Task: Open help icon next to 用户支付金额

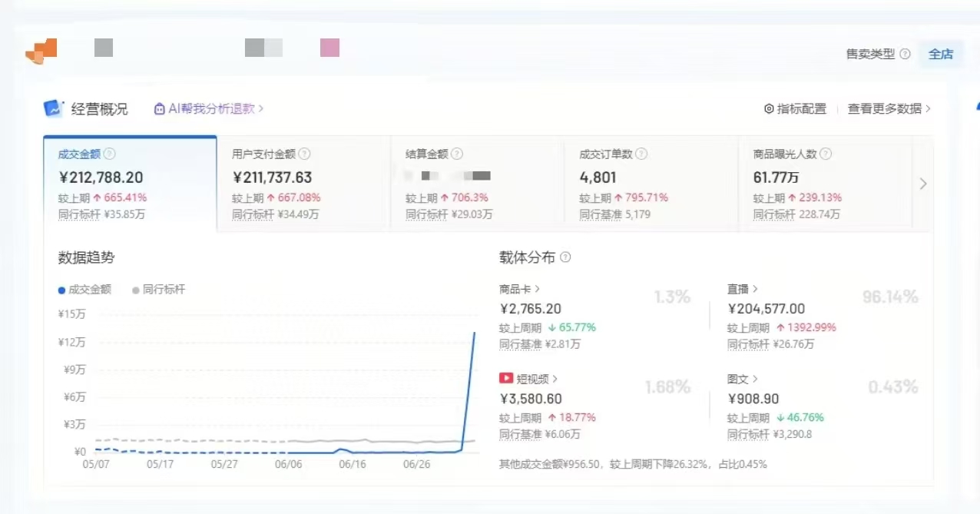Action: [304, 154]
